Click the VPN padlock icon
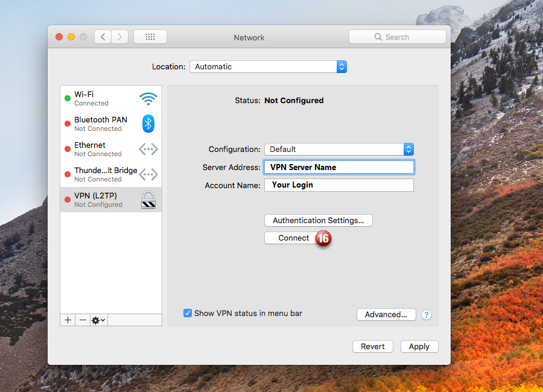The height and width of the screenshot is (392, 543). [x=148, y=200]
